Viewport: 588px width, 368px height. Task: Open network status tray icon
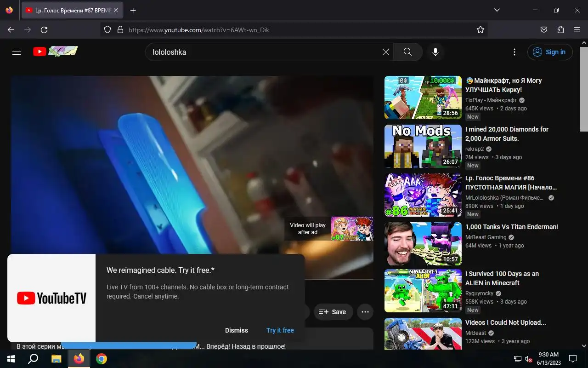click(518, 359)
